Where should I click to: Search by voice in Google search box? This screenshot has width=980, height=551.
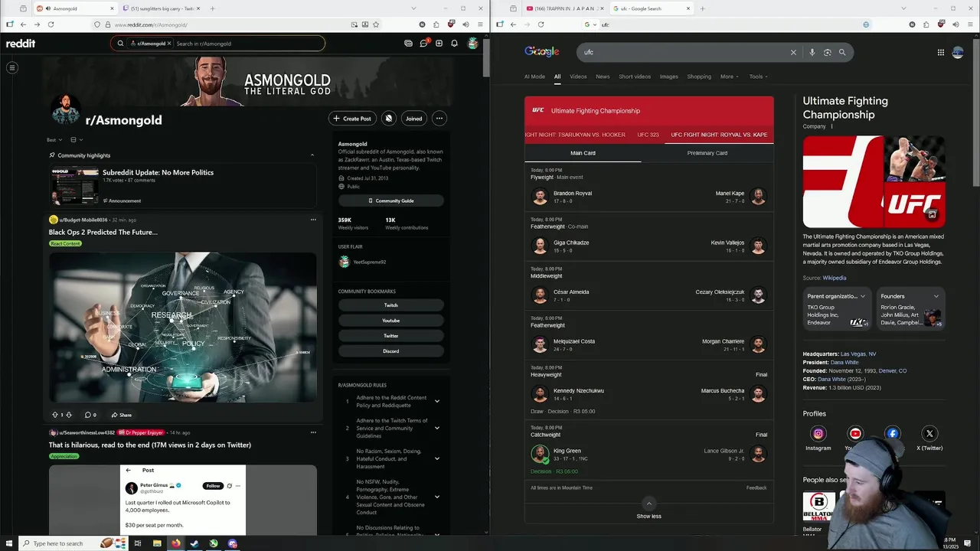coord(812,52)
